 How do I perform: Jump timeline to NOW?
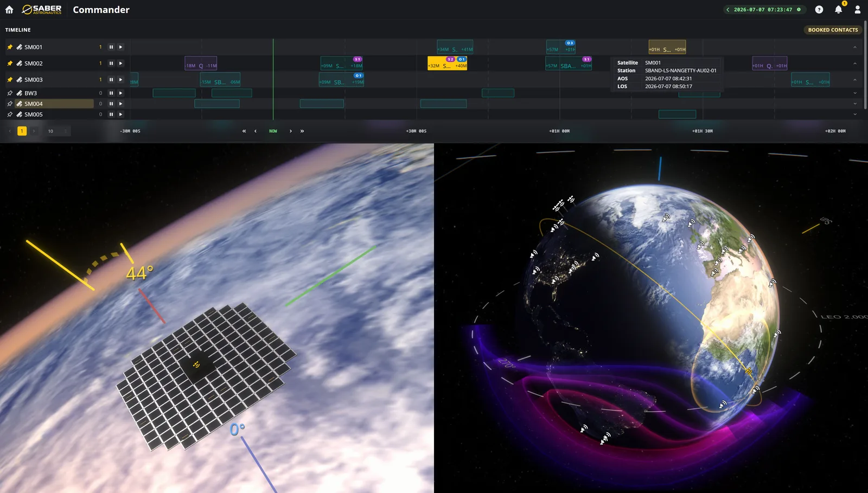tap(273, 131)
